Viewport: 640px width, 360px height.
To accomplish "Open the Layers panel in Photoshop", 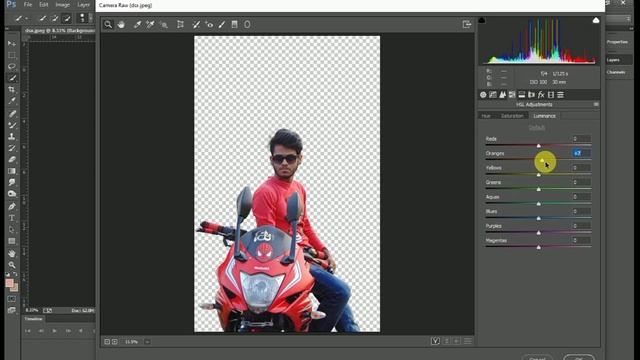I will coord(613,60).
